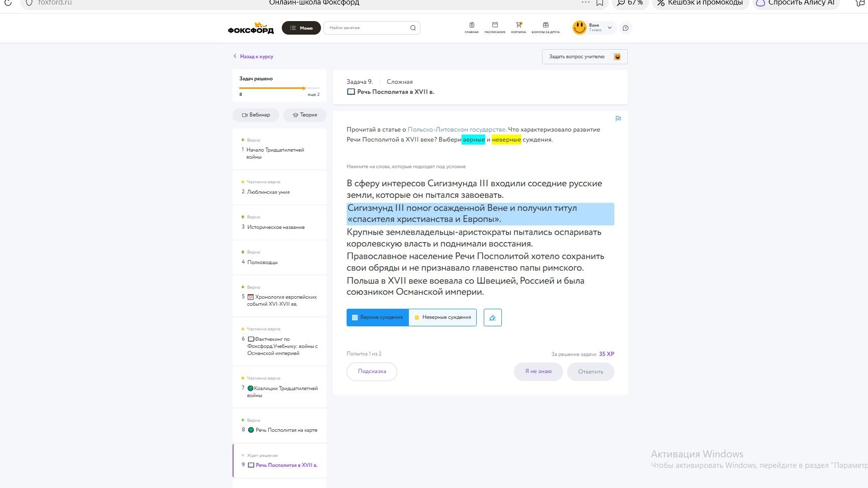868x488 pixels.
Task: Open task 3 Историческое название
Action: [x=279, y=223]
